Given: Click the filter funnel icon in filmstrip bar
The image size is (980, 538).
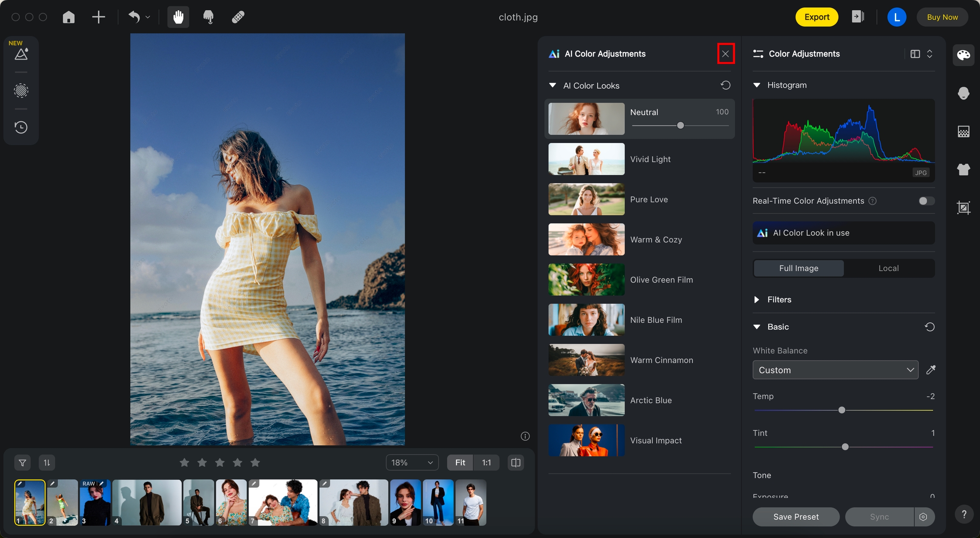Looking at the screenshot, I should pos(23,463).
